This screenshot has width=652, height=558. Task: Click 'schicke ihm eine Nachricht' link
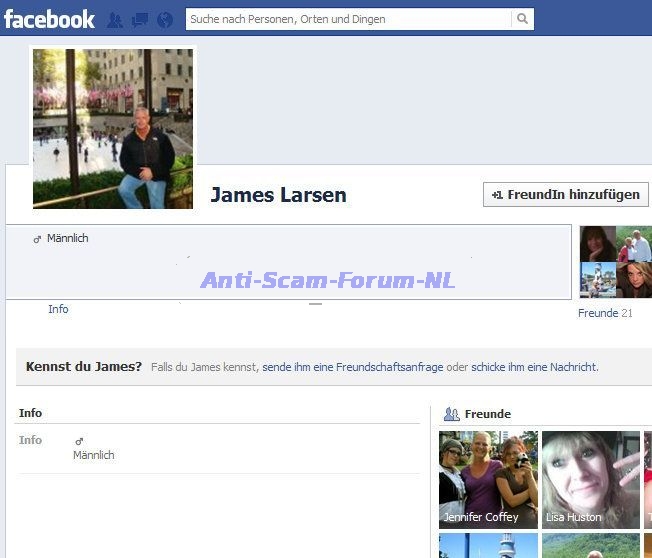tap(534, 367)
